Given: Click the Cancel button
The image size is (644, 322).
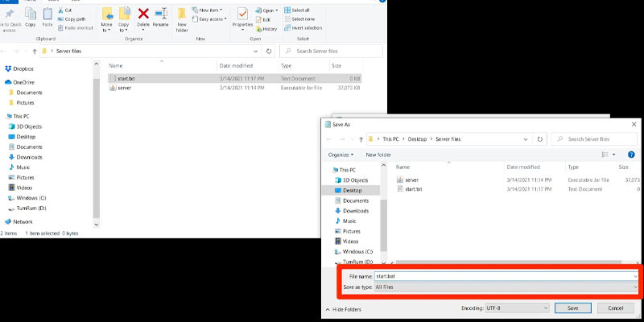Looking at the screenshot, I should [x=615, y=308].
